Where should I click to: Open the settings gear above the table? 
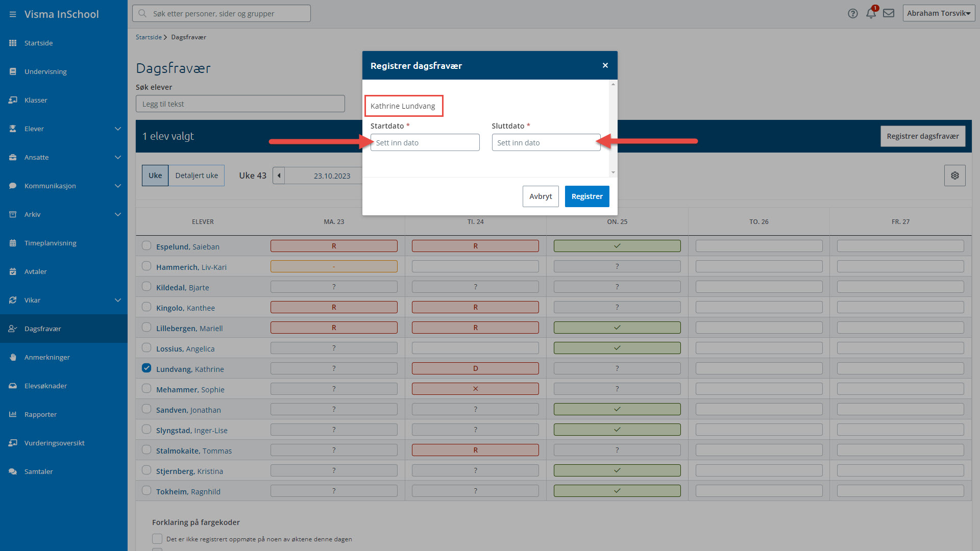[x=954, y=176]
